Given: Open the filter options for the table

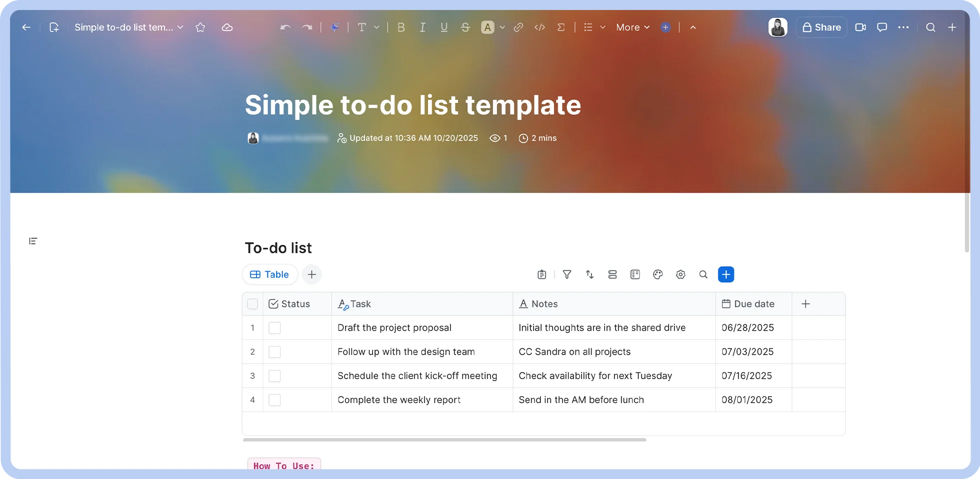Looking at the screenshot, I should coord(567,274).
